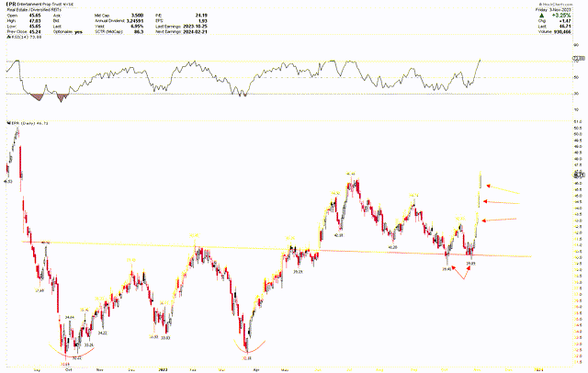Select the Chg value +1.47
The width and height of the screenshot is (588, 373).
[565, 21]
